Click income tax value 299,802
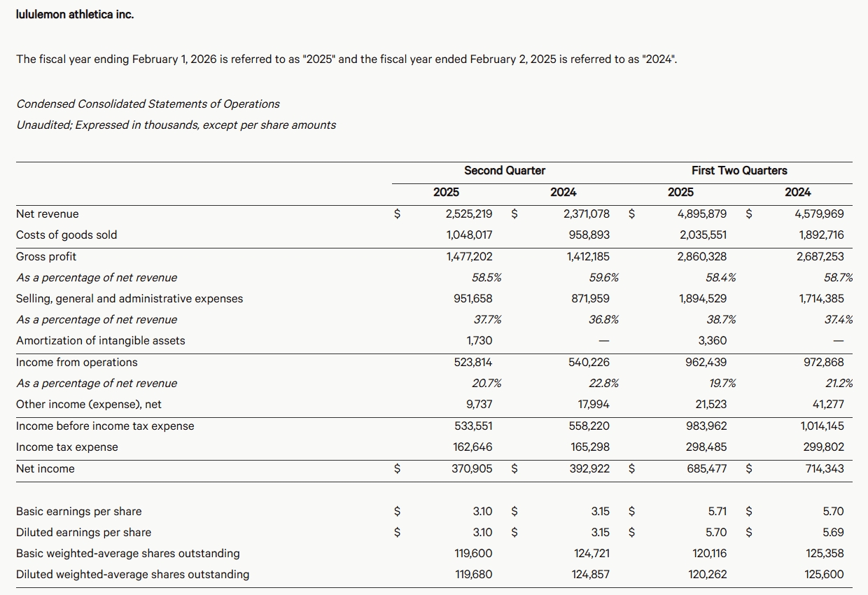 825,447
